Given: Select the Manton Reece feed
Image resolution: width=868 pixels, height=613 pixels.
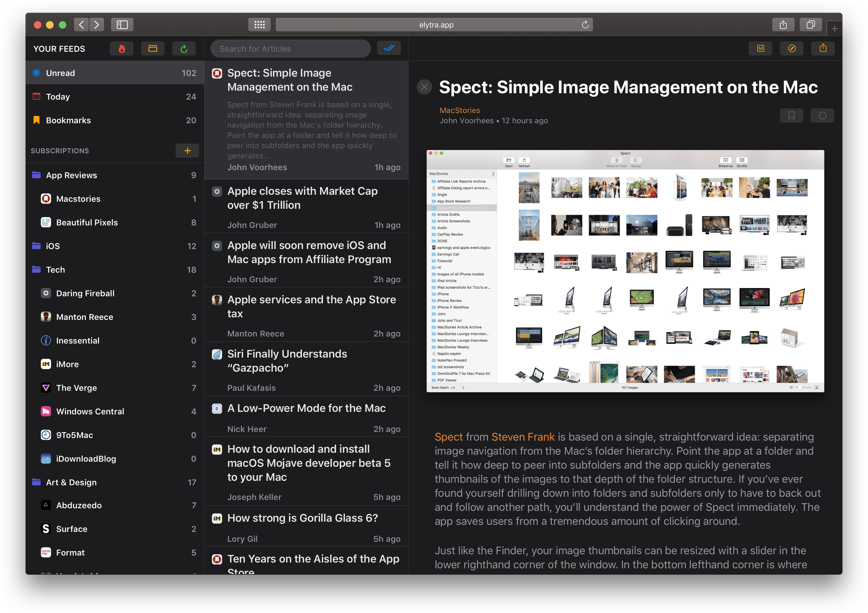Looking at the screenshot, I should pos(115,317).
